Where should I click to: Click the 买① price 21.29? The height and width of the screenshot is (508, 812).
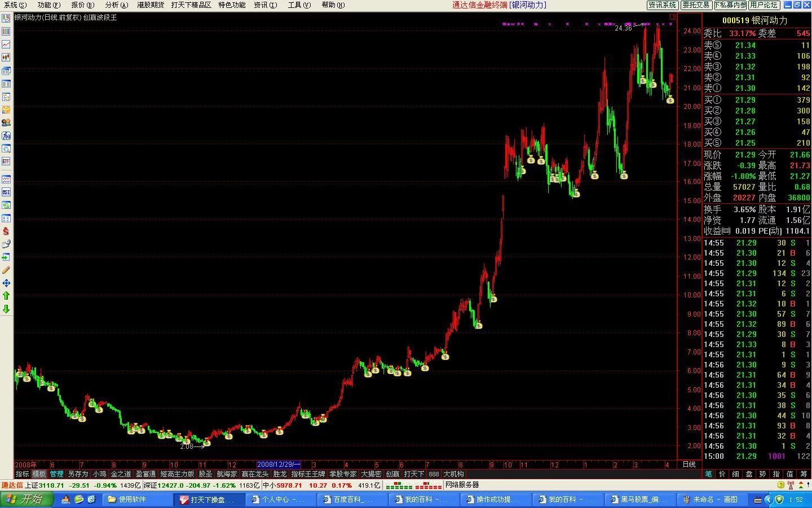(745, 100)
